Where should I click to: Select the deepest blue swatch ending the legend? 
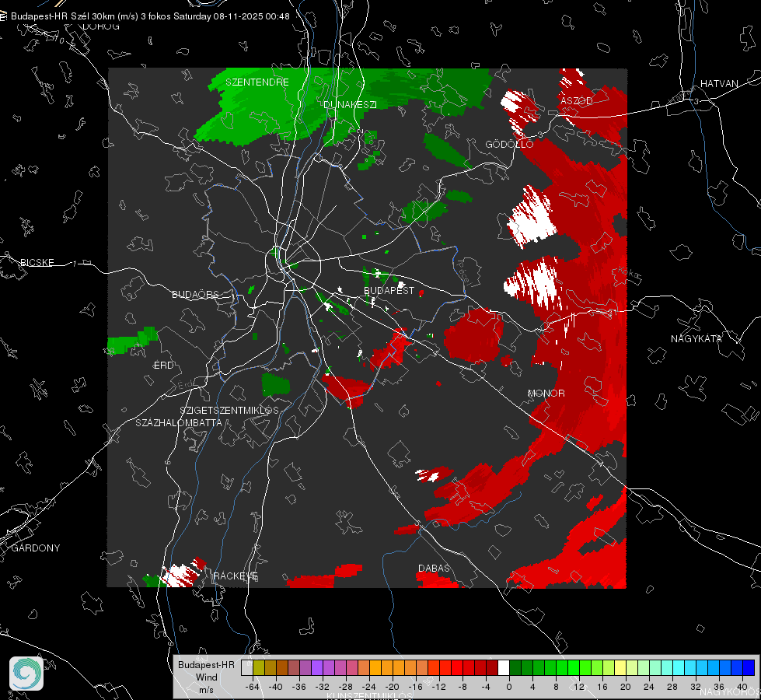(x=749, y=668)
